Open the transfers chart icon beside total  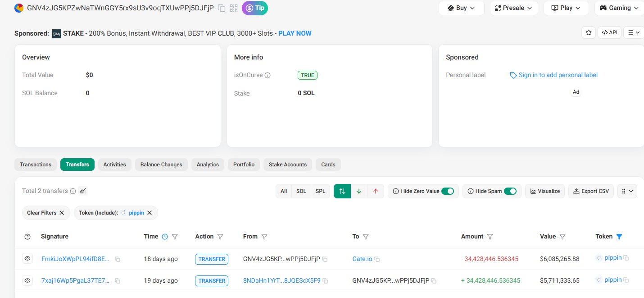click(83, 191)
